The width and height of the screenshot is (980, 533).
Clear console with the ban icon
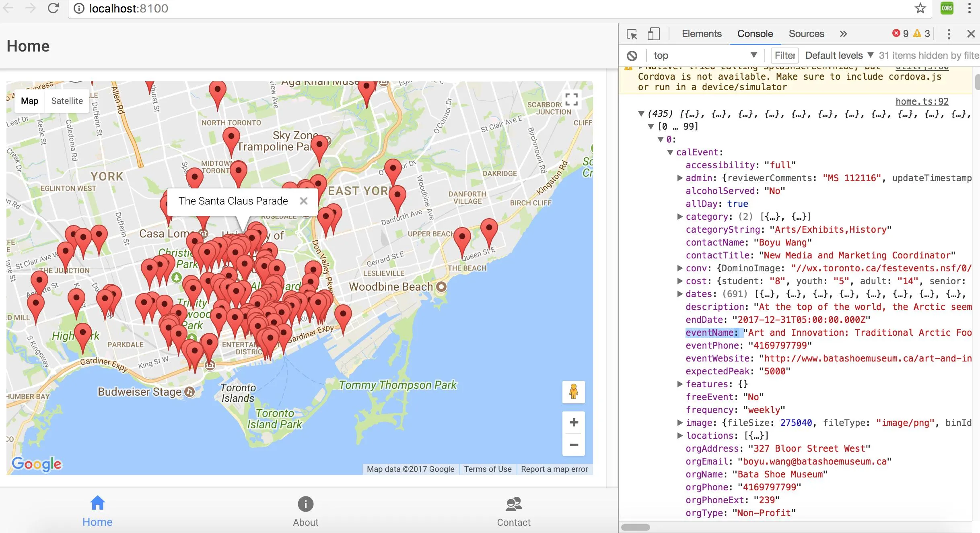click(632, 56)
